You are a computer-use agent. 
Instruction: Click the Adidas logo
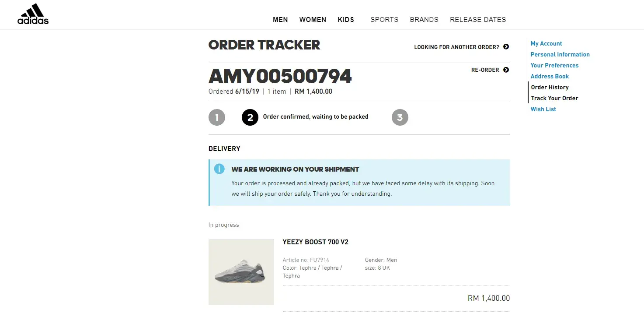pyautogui.click(x=33, y=14)
